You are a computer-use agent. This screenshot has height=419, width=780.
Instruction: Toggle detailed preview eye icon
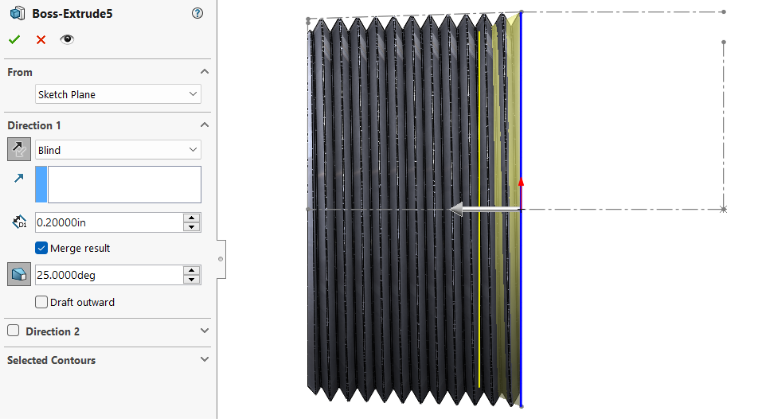coord(67,39)
